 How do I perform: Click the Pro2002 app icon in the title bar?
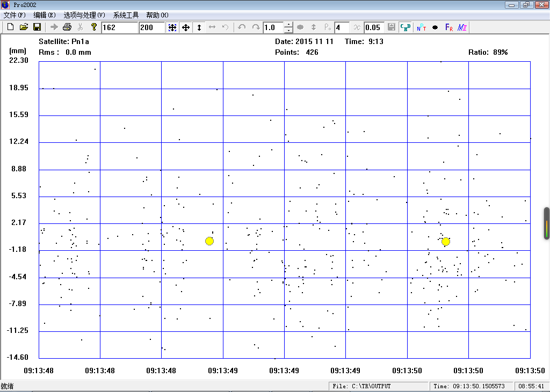pos(5,4)
